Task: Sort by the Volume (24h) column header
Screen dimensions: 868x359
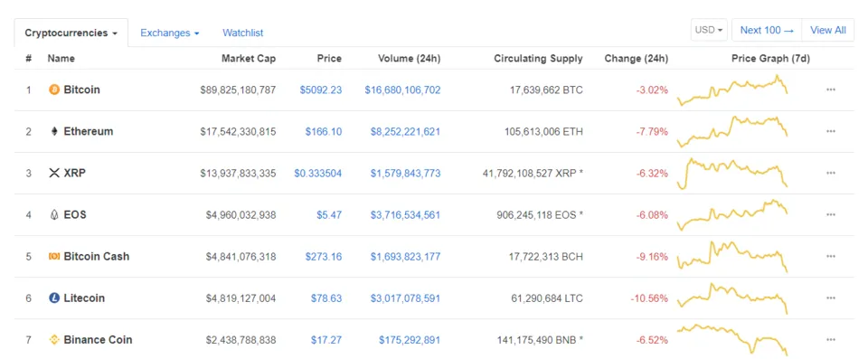Action: (409, 58)
